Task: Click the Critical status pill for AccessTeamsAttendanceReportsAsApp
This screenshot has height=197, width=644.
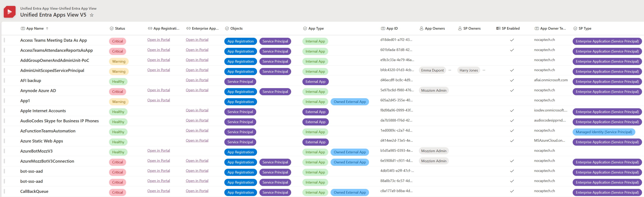Action: 117,51
